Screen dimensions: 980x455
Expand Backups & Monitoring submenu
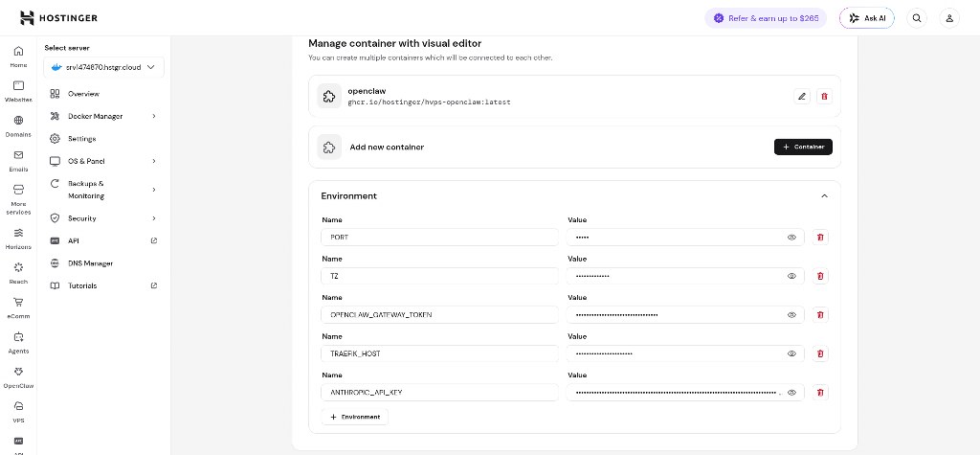[x=154, y=190]
